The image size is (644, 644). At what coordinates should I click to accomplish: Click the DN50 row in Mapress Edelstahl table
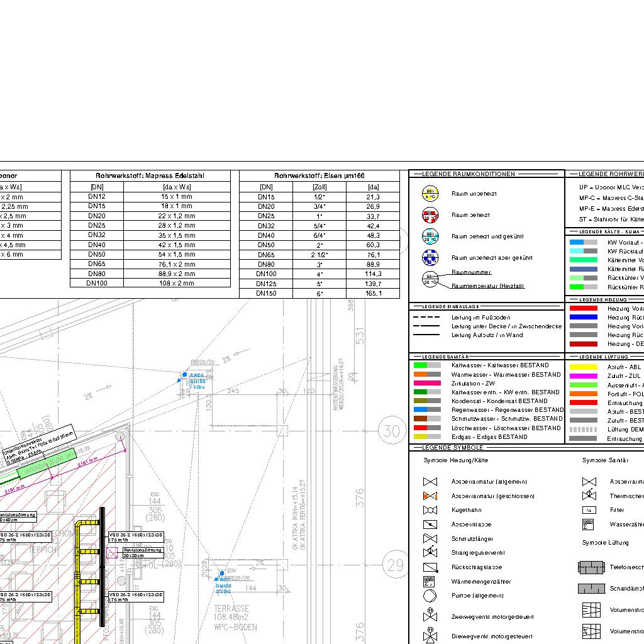(x=150, y=254)
